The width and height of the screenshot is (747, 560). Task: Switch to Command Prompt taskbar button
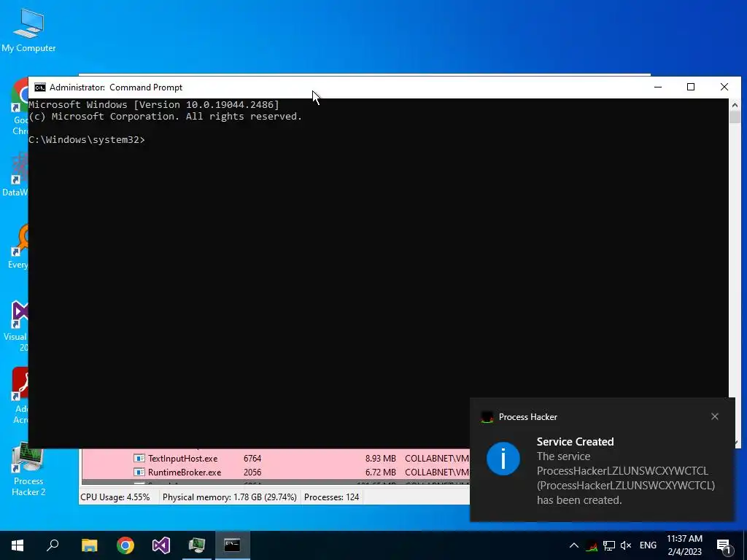(x=233, y=545)
